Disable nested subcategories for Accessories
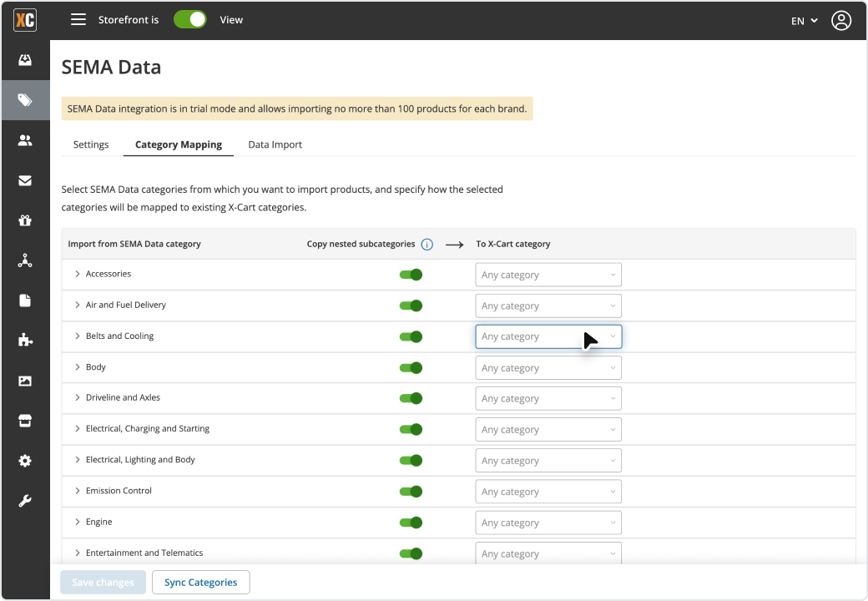The width and height of the screenshot is (868, 601). pos(411,275)
